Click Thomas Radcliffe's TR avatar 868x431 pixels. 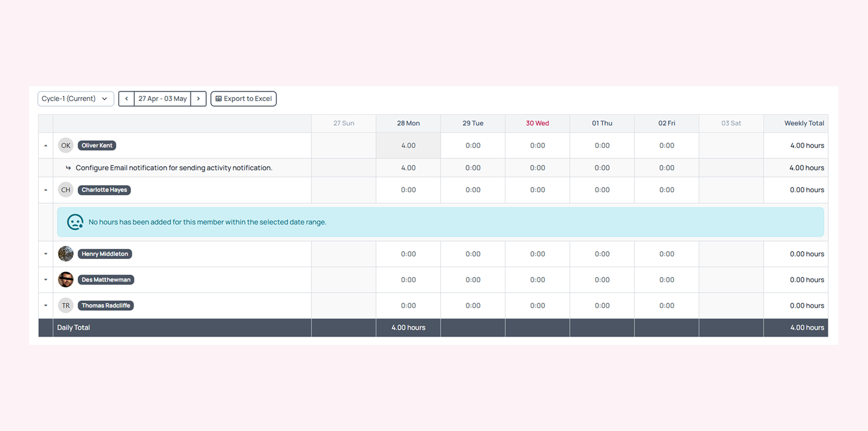tap(66, 306)
